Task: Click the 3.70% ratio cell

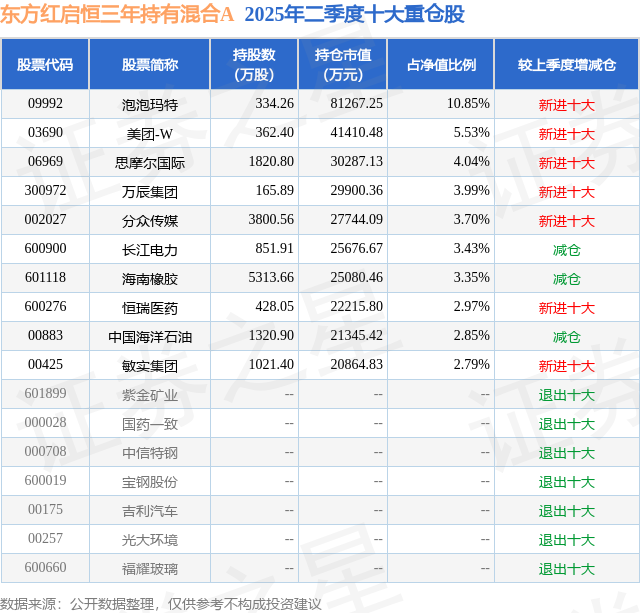Action: 471,219
